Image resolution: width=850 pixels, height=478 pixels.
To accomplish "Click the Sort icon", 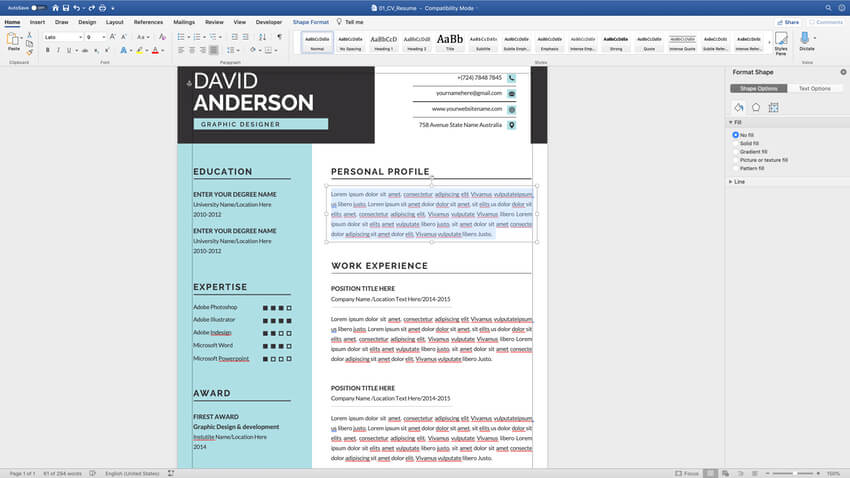I will pyautogui.click(x=262, y=37).
